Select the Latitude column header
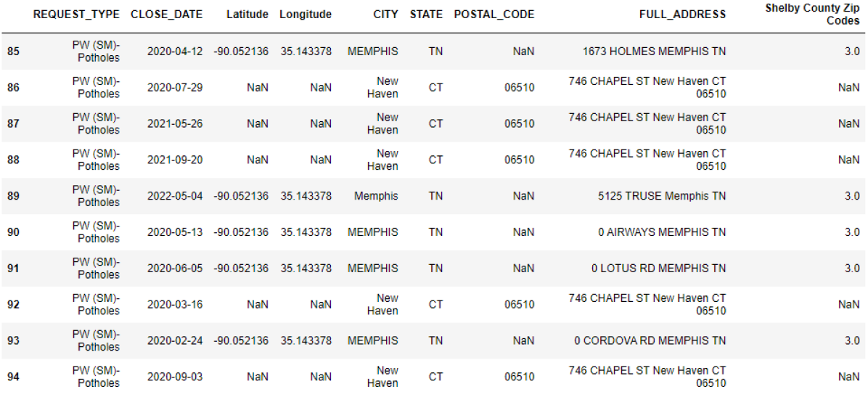868x405 pixels. click(x=247, y=15)
